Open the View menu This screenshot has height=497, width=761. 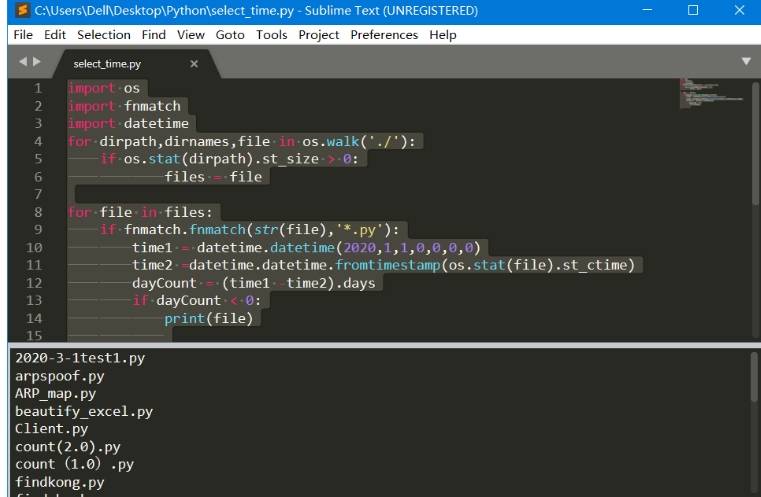[191, 35]
